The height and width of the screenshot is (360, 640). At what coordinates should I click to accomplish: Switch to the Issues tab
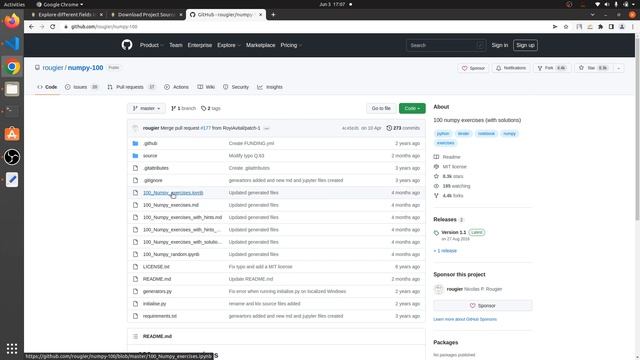(x=82, y=87)
